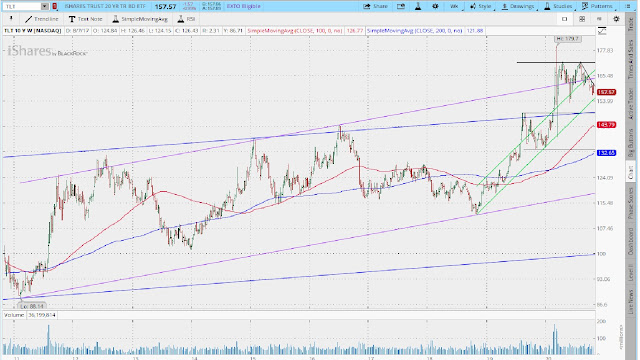Open the flask icon in the top toolbar
The width and height of the screenshot is (640, 360).
tap(418, 6)
